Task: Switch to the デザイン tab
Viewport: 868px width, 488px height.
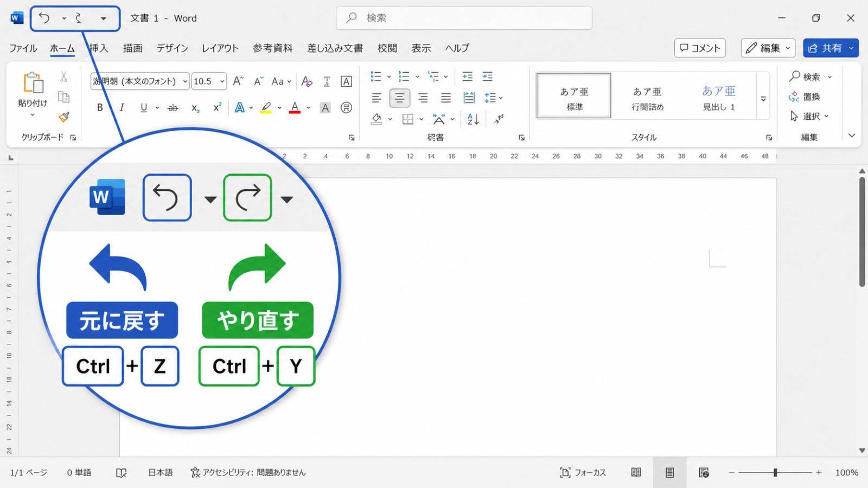Action: click(x=173, y=48)
